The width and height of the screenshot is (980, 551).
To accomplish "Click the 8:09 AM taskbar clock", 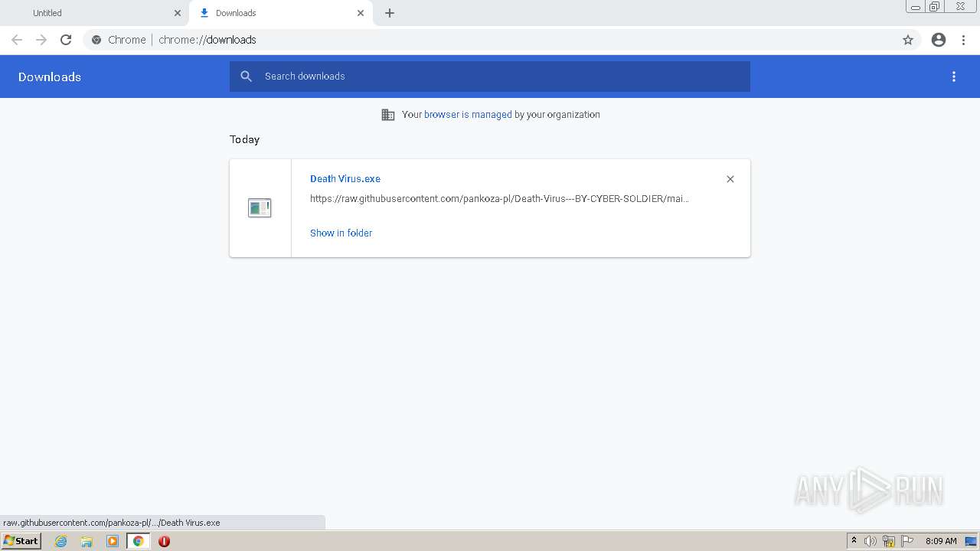I will pos(941,541).
